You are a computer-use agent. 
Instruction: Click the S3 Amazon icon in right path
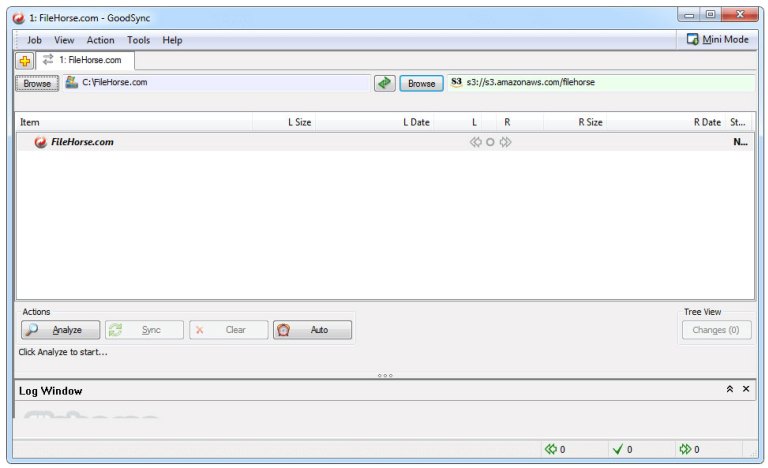point(456,82)
